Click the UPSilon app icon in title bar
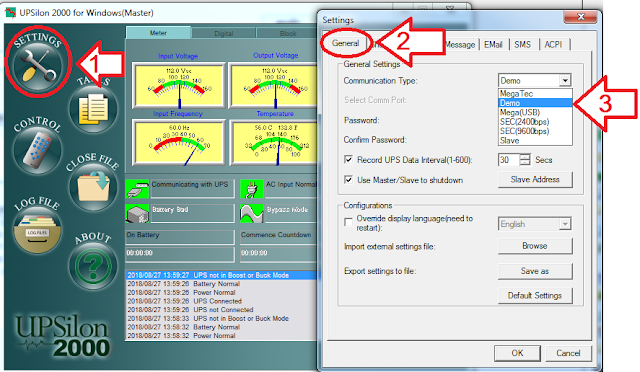Viewport: 640px width, 372px height. (10, 13)
